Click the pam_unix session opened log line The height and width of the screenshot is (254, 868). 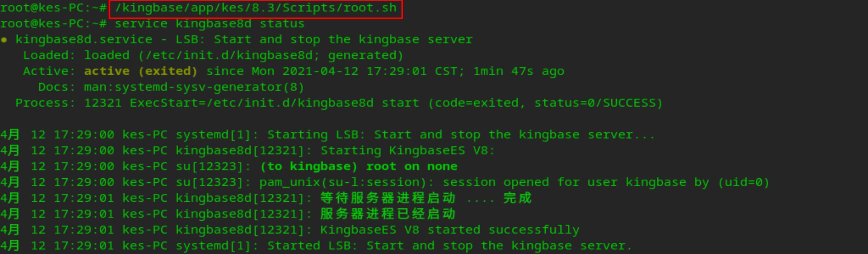pyautogui.click(x=385, y=182)
